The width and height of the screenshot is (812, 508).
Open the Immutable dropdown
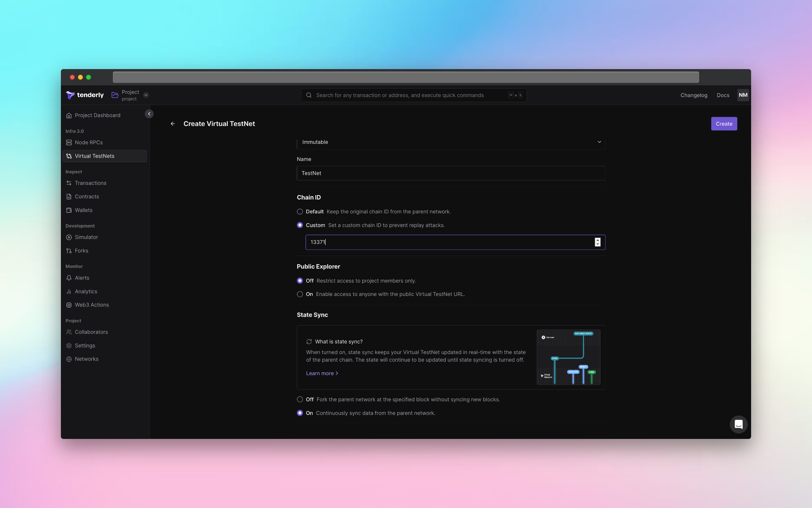point(451,142)
